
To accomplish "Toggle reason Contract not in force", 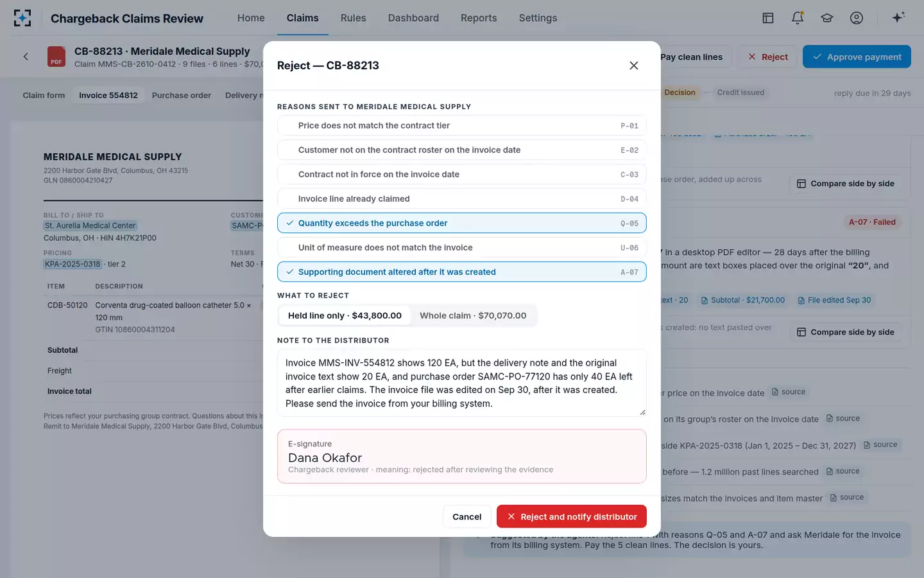I will click(x=461, y=174).
